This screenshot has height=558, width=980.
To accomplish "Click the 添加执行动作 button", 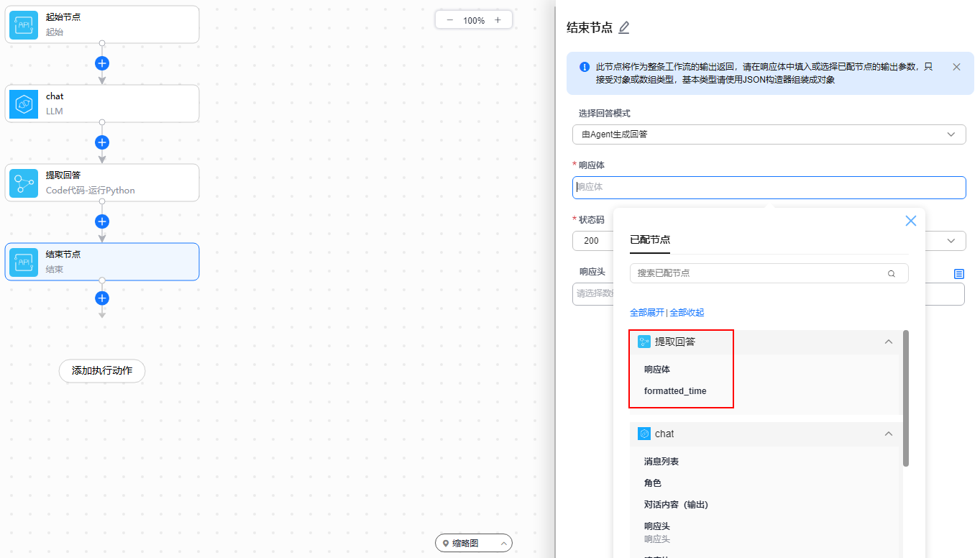I will click(102, 371).
